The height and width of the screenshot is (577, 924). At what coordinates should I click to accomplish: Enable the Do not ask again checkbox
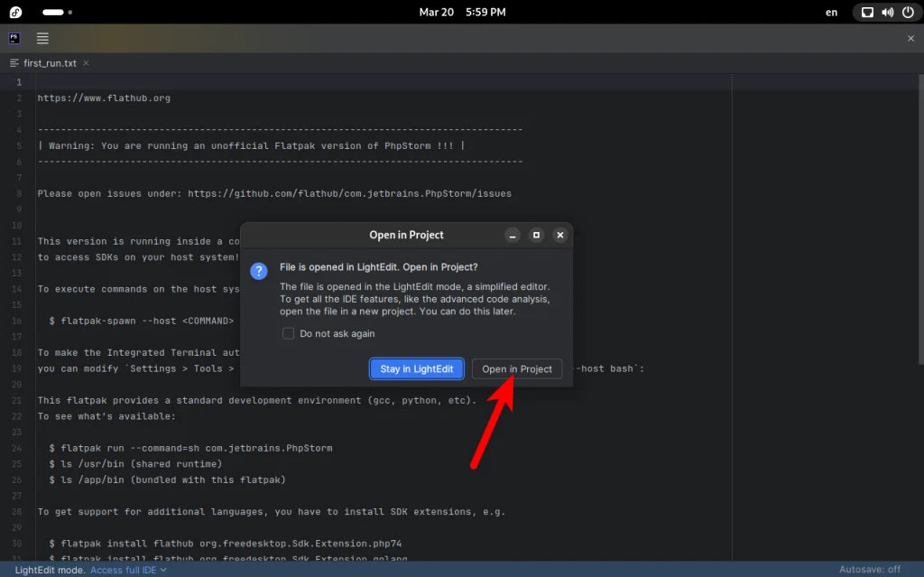pyautogui.click(x=288, y=333)
